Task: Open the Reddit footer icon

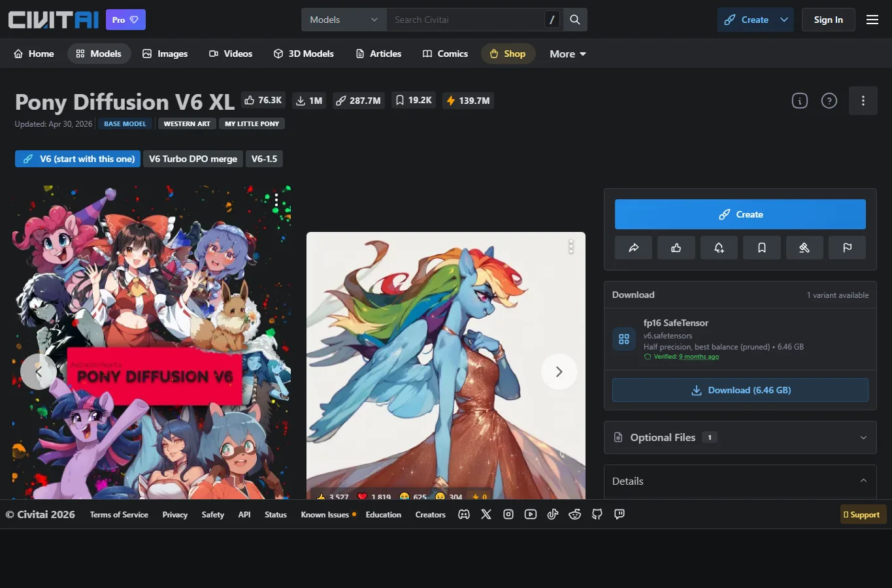Action: (x=575, y=514)
